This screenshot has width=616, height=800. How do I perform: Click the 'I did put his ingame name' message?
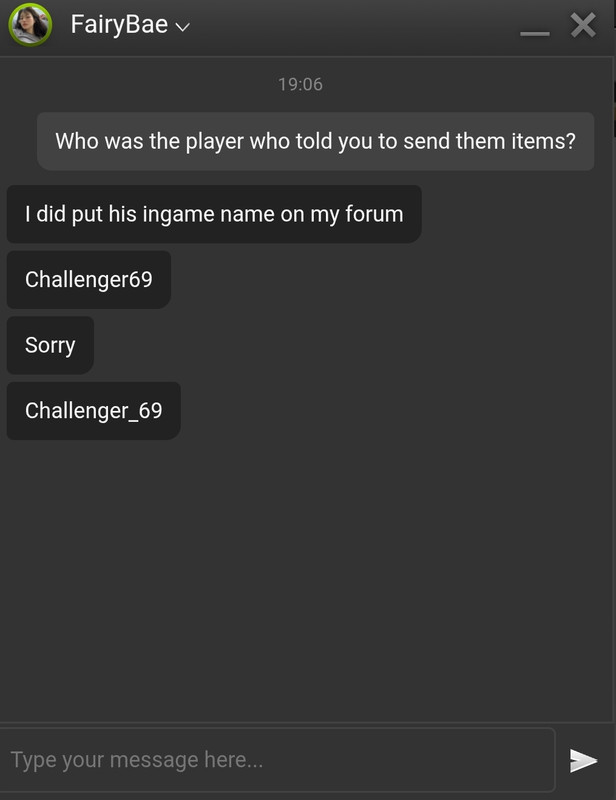[x=214, y=214]
